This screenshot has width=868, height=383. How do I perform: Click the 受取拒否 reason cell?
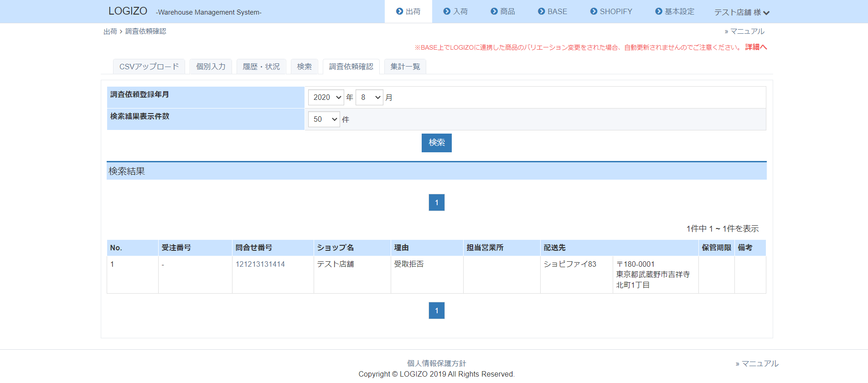[x=427, y=274]
